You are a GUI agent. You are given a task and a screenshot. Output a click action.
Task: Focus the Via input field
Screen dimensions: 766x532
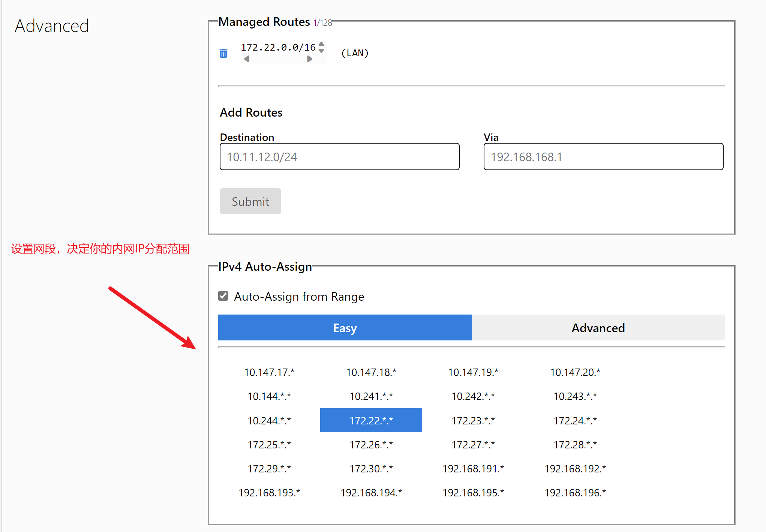603,157
